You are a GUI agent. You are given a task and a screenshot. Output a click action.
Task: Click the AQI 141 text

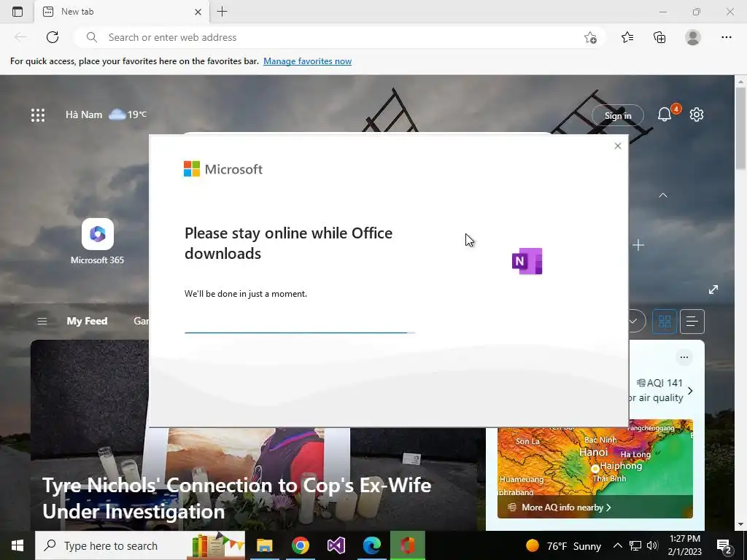pyautogui.click(x=665, y=383)
